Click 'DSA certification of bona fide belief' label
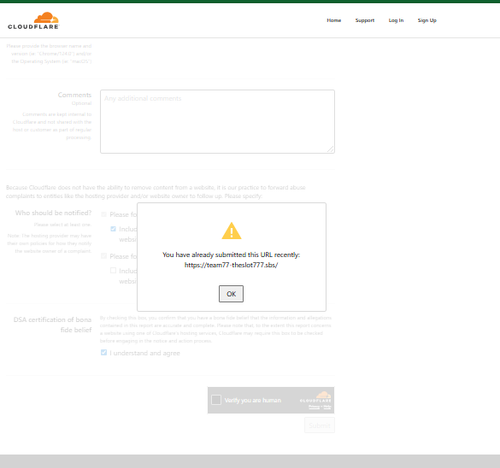This screenshot has height=468, width=500. coord(52,324)
